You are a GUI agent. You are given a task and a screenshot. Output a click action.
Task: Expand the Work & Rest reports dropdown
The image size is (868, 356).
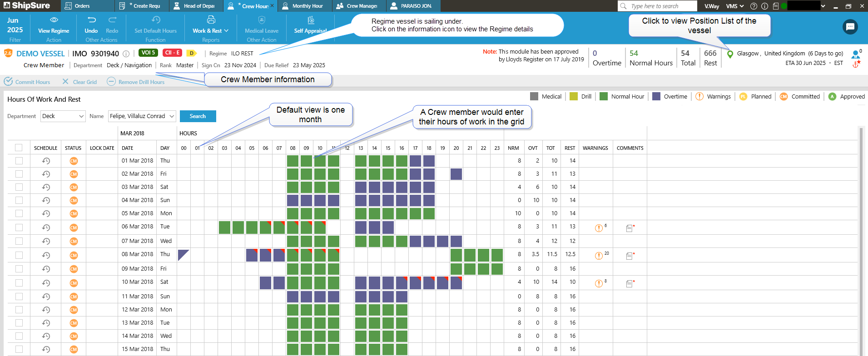[x=210, y=31]
